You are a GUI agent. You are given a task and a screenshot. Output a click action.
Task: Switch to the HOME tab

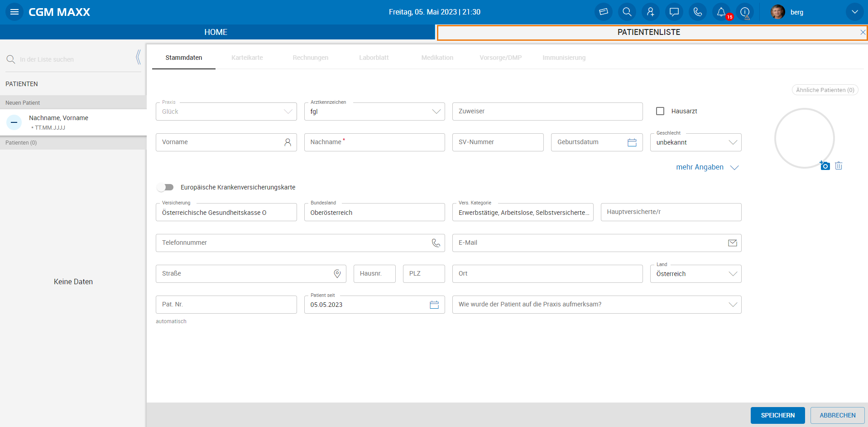click(216, 32)
